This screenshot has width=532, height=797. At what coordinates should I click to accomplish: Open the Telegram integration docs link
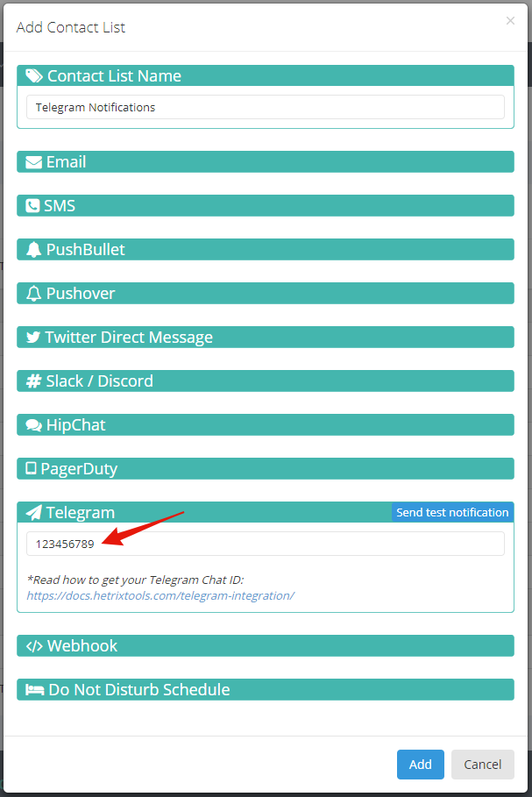click(160, 595)
